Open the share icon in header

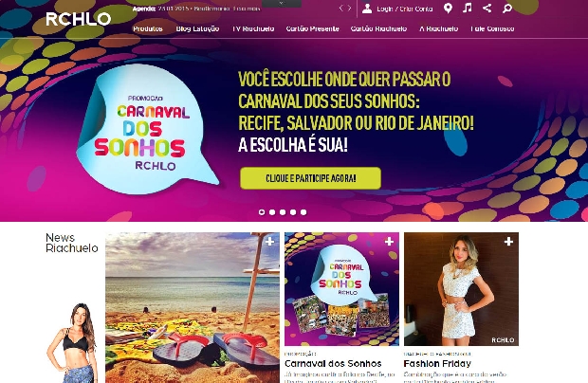pyautogui.click(x=487, y=8)
